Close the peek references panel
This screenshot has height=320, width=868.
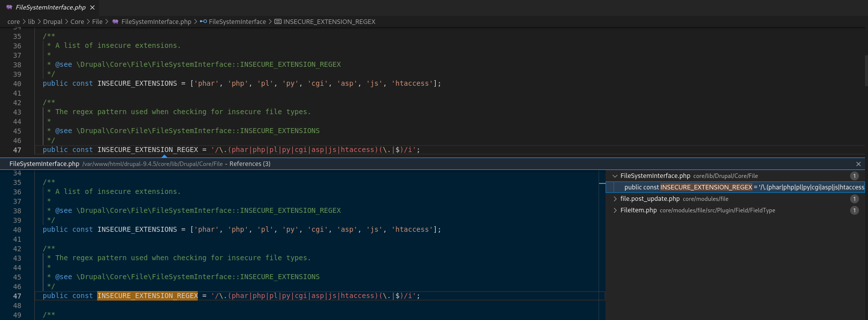click(x=859, y=164)
